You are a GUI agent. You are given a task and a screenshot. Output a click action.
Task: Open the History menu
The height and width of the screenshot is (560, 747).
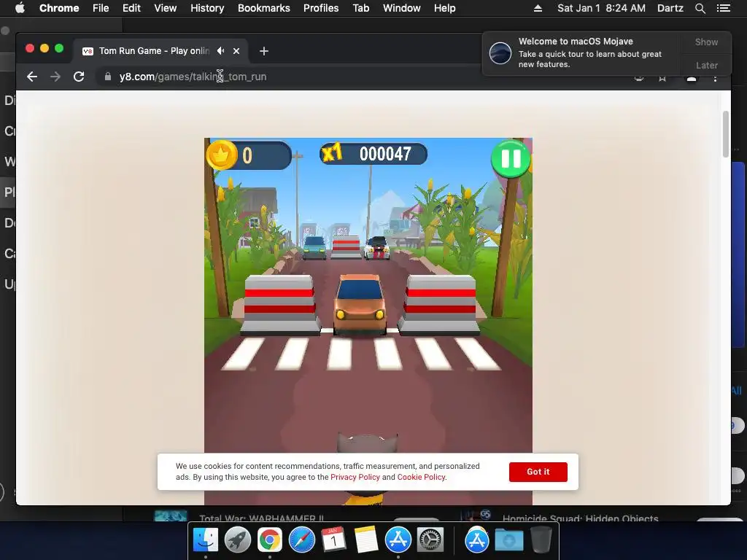click(207, 8)
